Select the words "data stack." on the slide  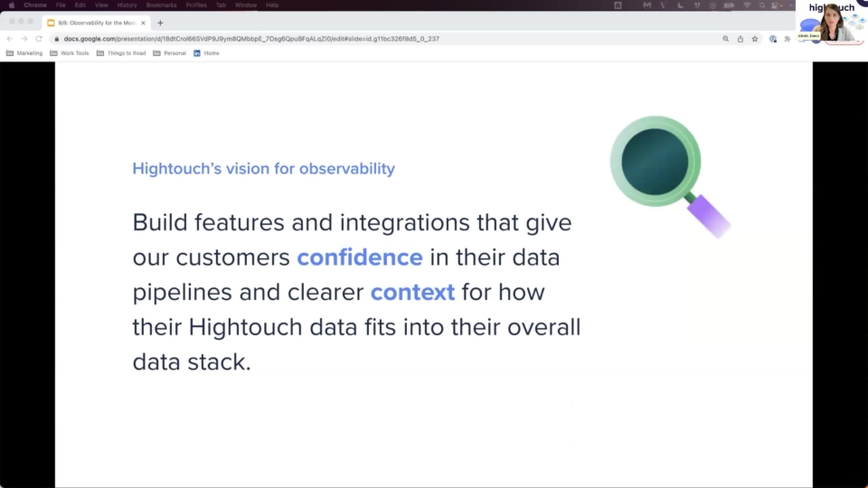point(192,361)
